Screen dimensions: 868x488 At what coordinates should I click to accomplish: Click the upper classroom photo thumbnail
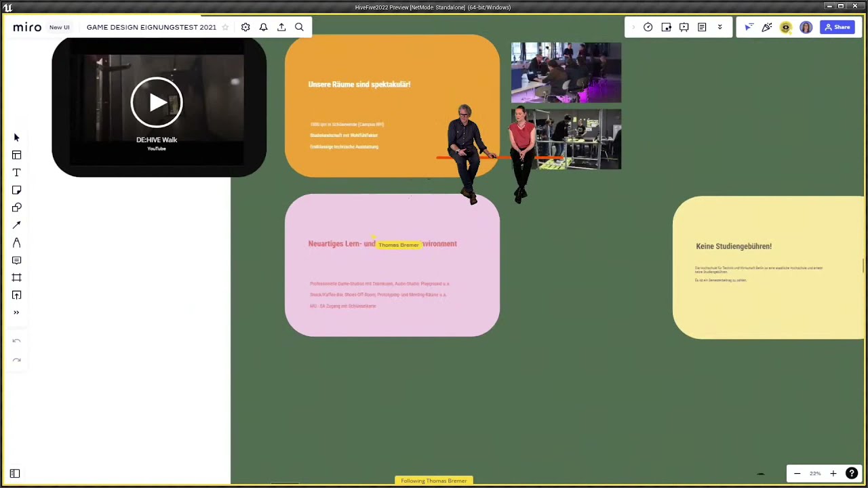coord(566,73)
